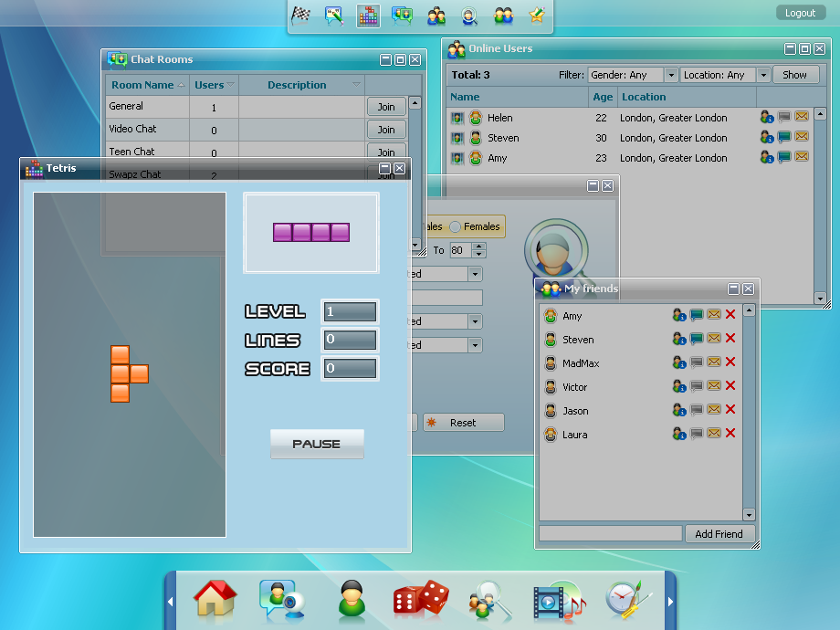Image resolution: width=840 pixels, height=630 pixels.
Task: Select the Tetris blocks icon in top toolbar
Action: tap(368, 16)
